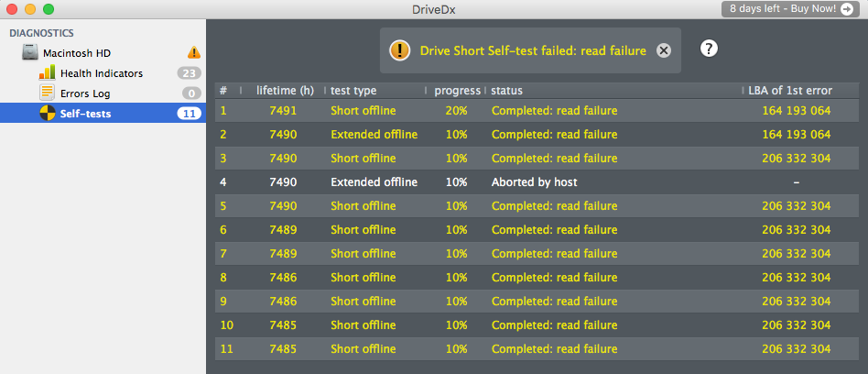Select the Health Indicators item in the sidebar

point(101,73)
